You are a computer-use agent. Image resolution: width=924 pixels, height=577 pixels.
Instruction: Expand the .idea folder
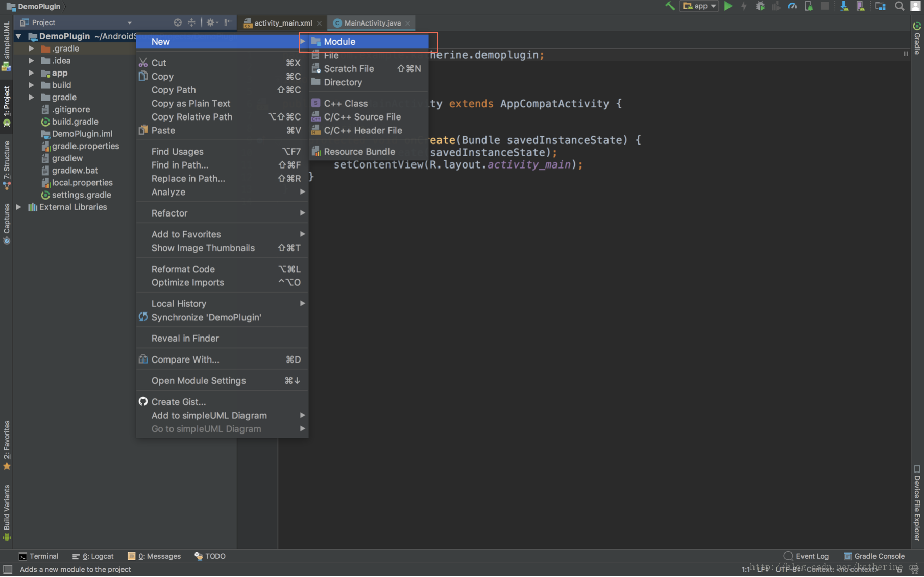click(x=31, y=61)
